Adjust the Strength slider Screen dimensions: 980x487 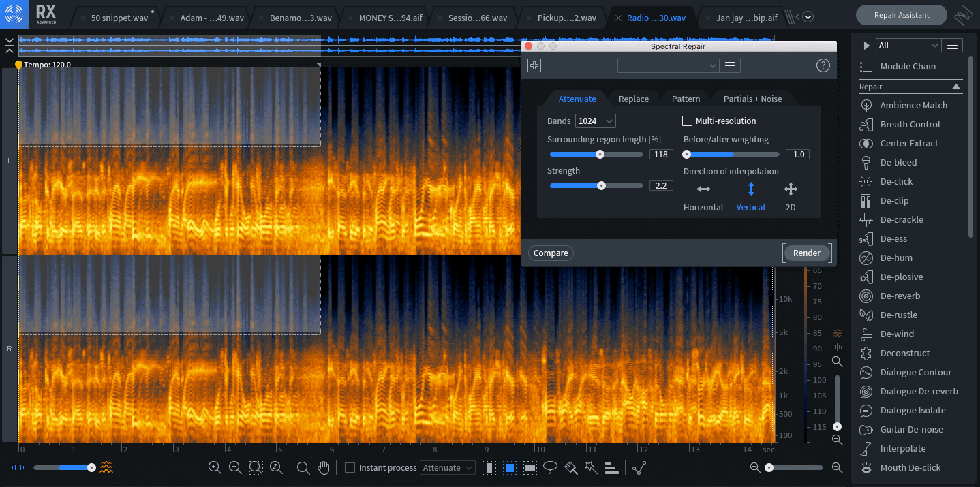(x=596, y=186)
